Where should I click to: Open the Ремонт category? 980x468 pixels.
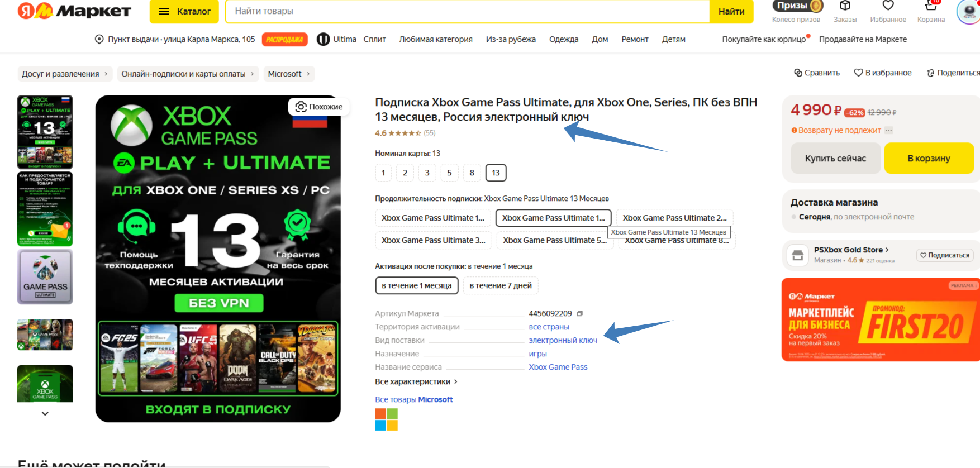635,39
